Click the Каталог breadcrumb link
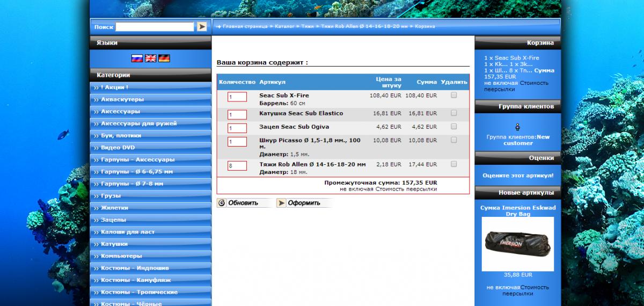 [284, 26]
